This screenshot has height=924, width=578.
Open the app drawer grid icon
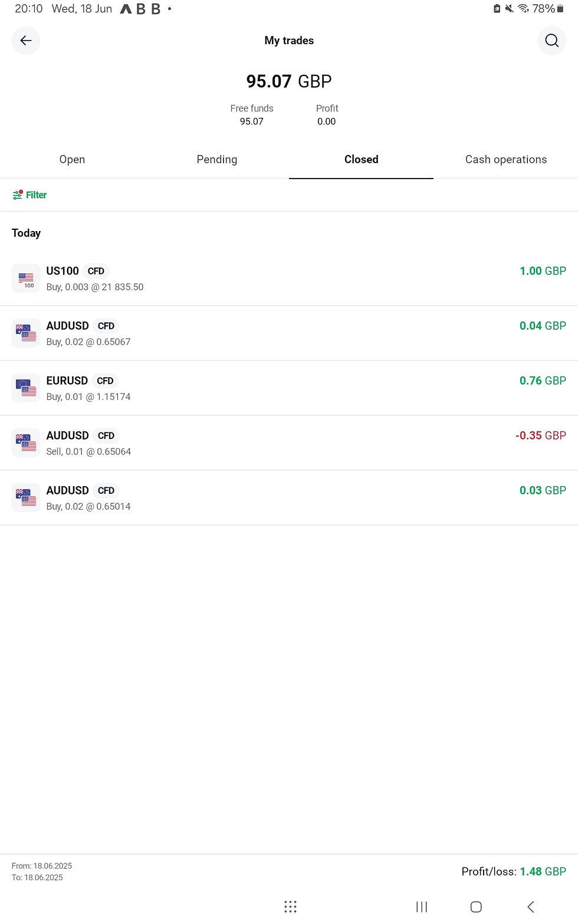(290, 907)
